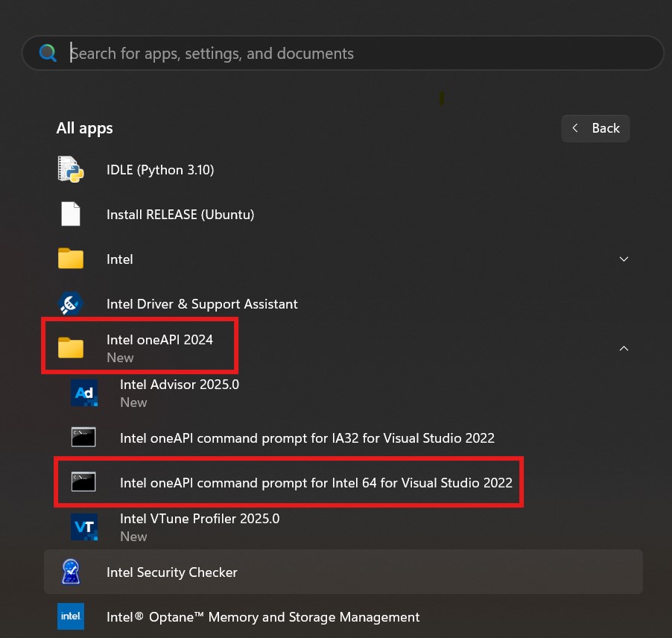Launch Intel Advisor 2025.0 icon
This screenshot has width=672, height=638.
point(84,393)
